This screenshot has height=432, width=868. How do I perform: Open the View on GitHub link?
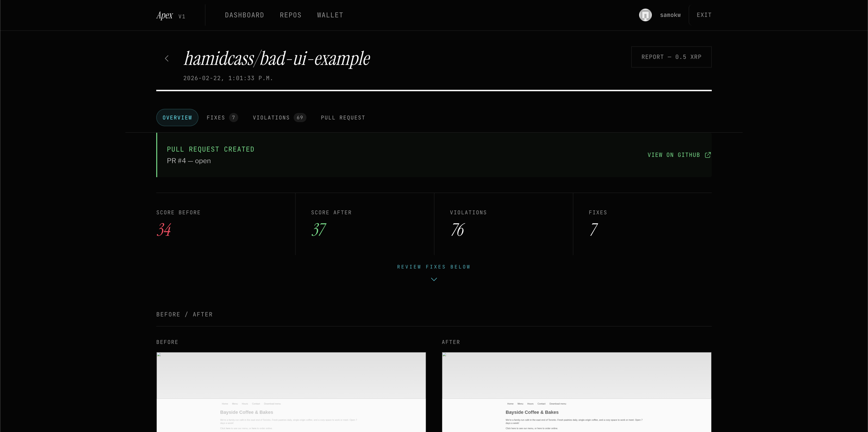click(673, 155)
